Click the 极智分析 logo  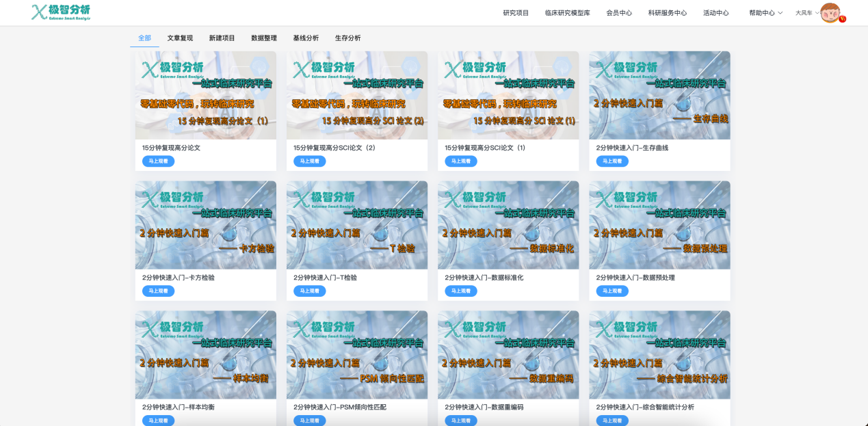(x=61, y=12)
